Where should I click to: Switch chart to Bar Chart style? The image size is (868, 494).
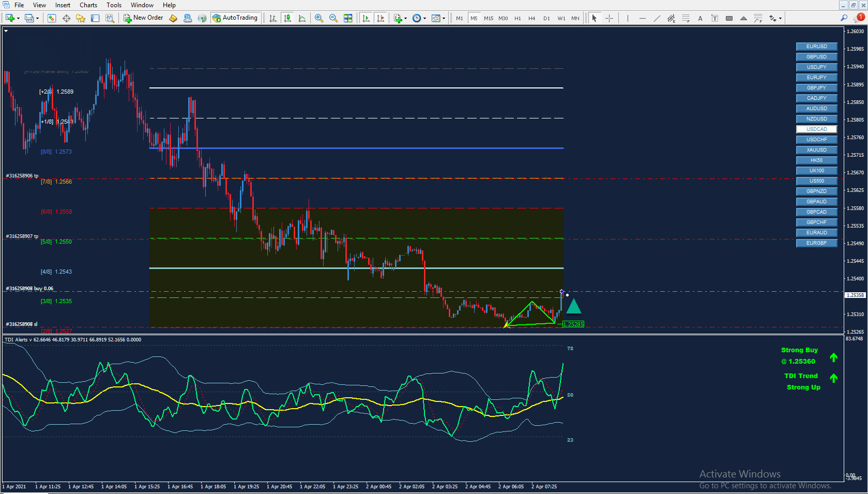[x=273, y=18]
